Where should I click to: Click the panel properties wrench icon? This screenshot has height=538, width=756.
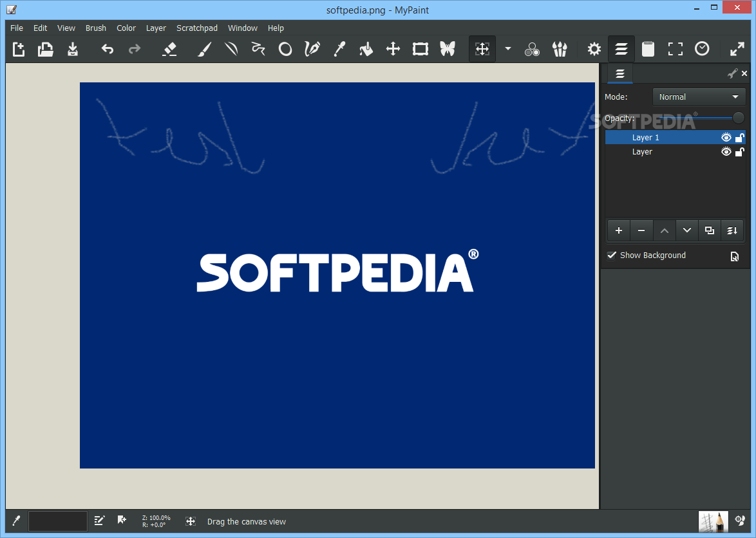732,73
